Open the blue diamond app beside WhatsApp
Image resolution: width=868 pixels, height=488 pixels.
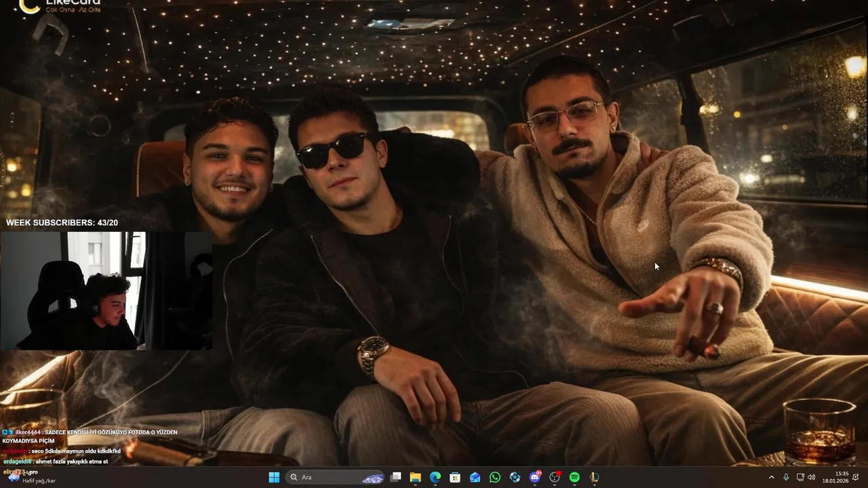pos(515,477)
